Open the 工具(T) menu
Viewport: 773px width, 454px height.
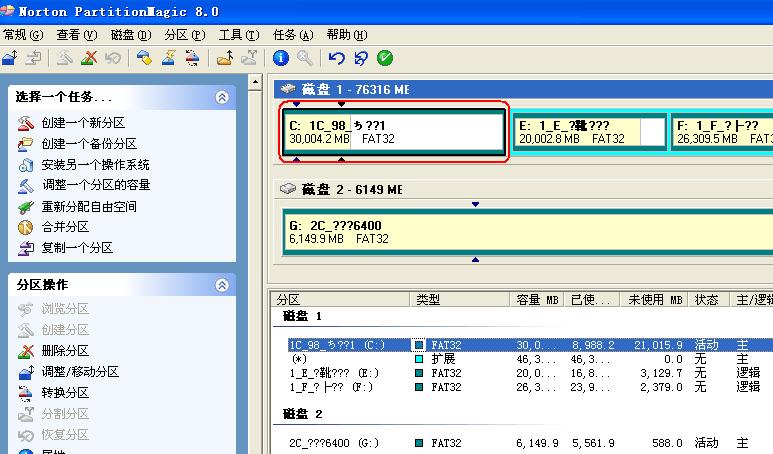239,35
